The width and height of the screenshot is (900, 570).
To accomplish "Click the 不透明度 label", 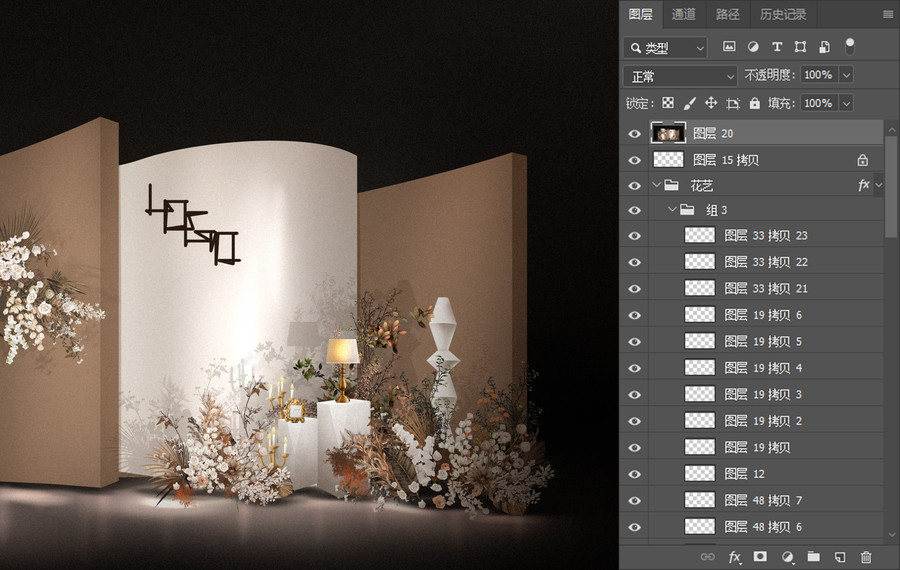I will 769,75.
